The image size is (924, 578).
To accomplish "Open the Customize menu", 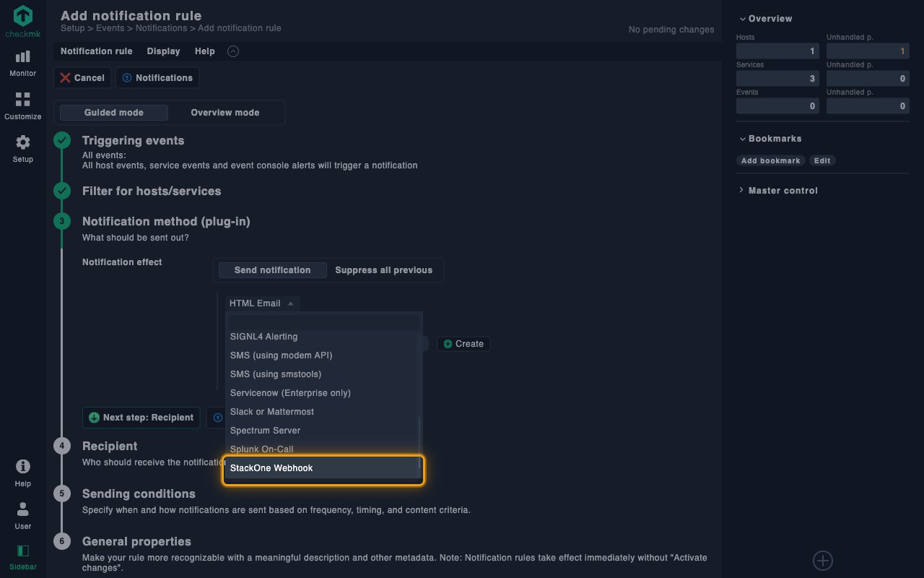I will [23, 106].
